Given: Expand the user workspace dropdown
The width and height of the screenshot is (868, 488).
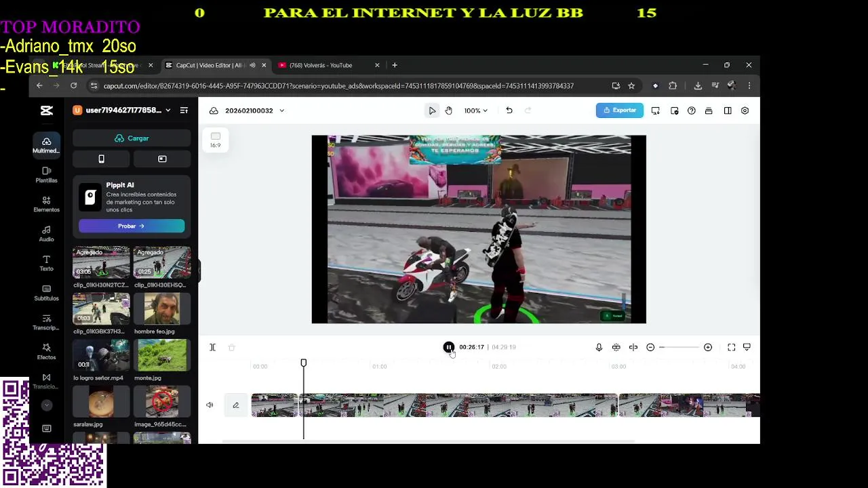Looking at the screenshot, I should pyautogui.click(x=168, y=110).
